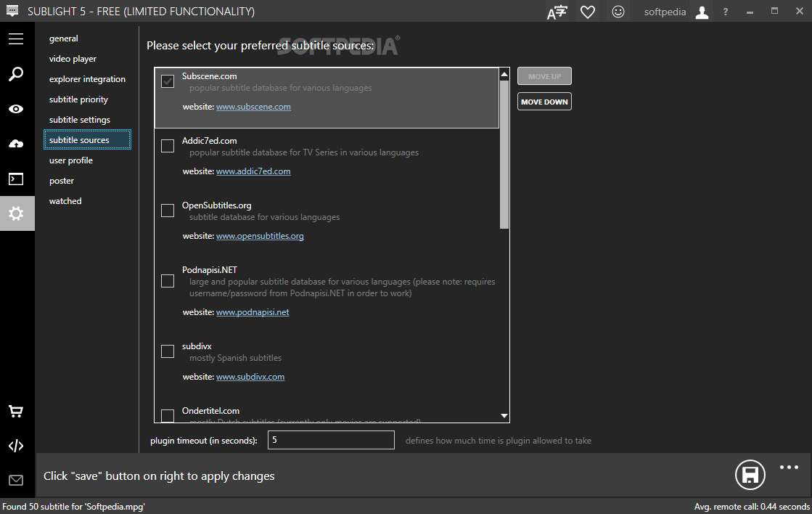The image size is (812, 514).
Task: Enable the OpenSubtitles.org checkbox
Action: pyautogui.click(x=168, y=211)
